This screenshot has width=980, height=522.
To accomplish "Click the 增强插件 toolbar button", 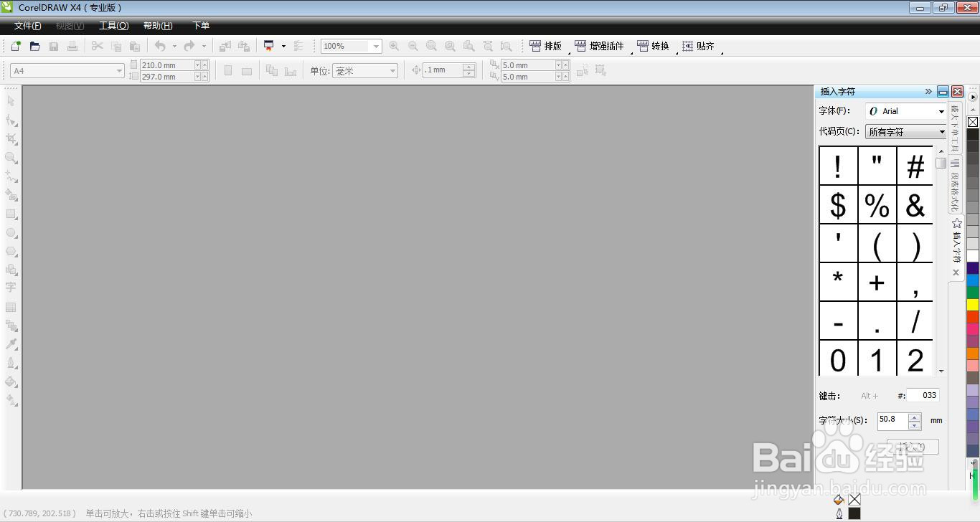I will [x=600, y=46].
